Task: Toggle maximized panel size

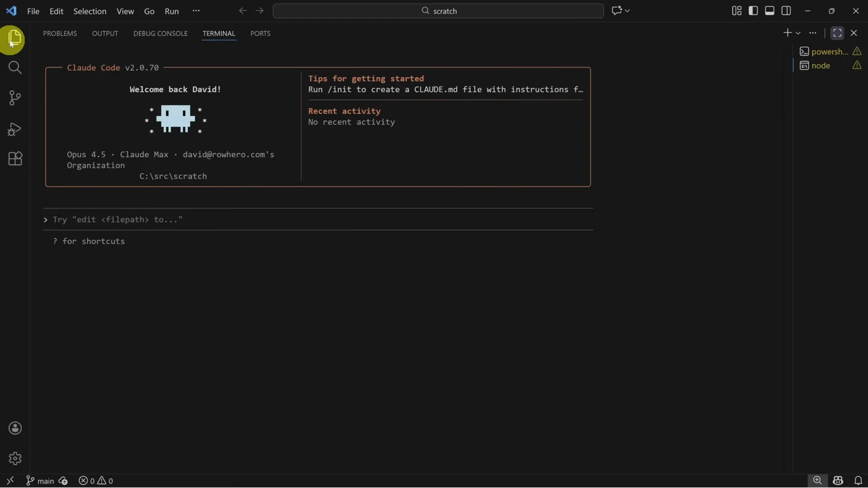Action: point(838,33)
